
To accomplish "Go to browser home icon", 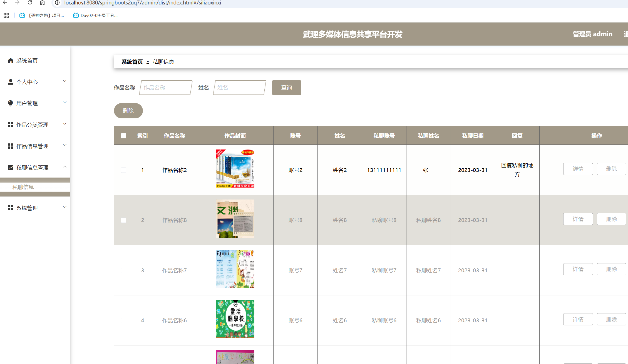I will pyautogui.click(x=42, y=3).
